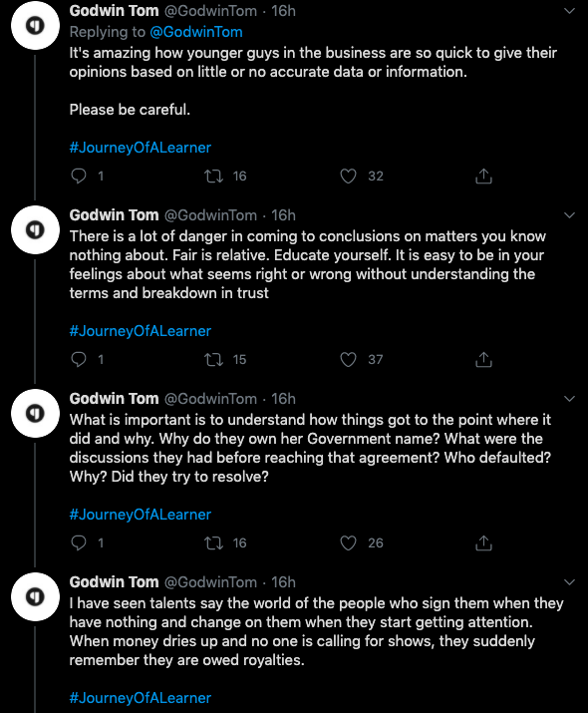Expand the options chevron on the royalties tweet
Screen dimensions: 588x713
569,582
